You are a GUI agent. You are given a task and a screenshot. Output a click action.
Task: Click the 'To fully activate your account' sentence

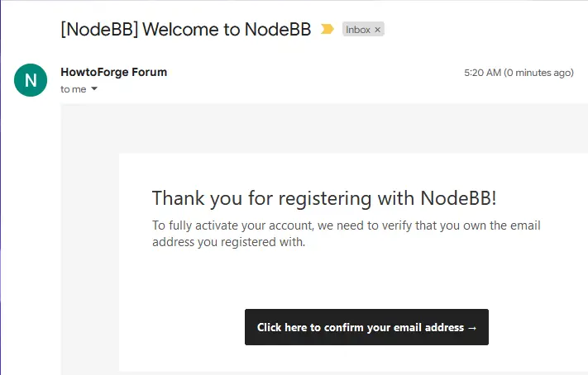tap(346, 225)
